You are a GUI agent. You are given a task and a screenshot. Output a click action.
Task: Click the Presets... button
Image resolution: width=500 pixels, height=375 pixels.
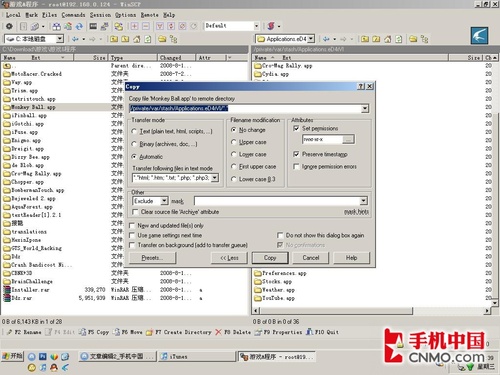(x=152, y=258)
